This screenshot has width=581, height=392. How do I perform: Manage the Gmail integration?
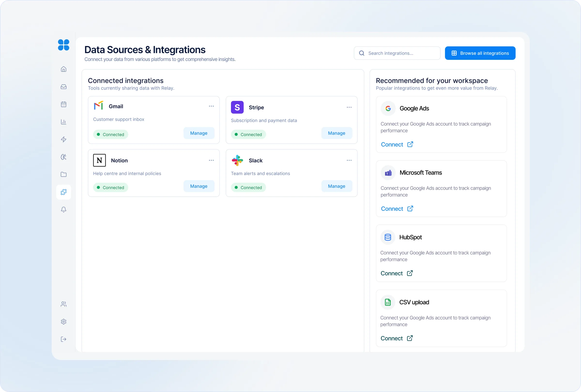coord(199,133)
